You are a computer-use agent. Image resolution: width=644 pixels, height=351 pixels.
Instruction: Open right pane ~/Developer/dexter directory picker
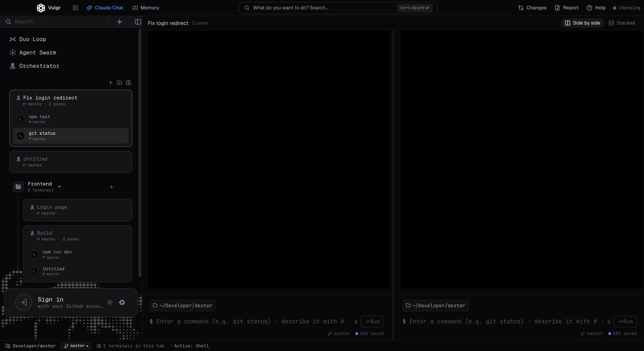coord(436,306)
